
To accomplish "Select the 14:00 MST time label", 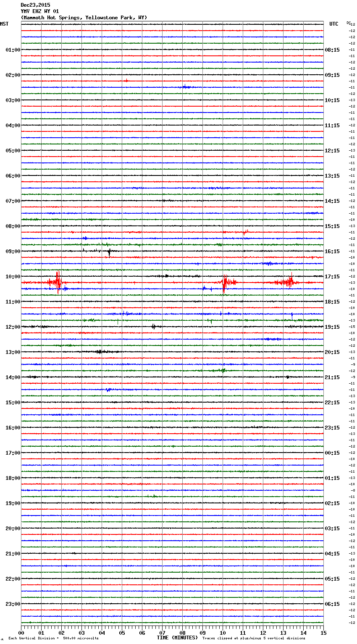I will click(x=13, y=377).
